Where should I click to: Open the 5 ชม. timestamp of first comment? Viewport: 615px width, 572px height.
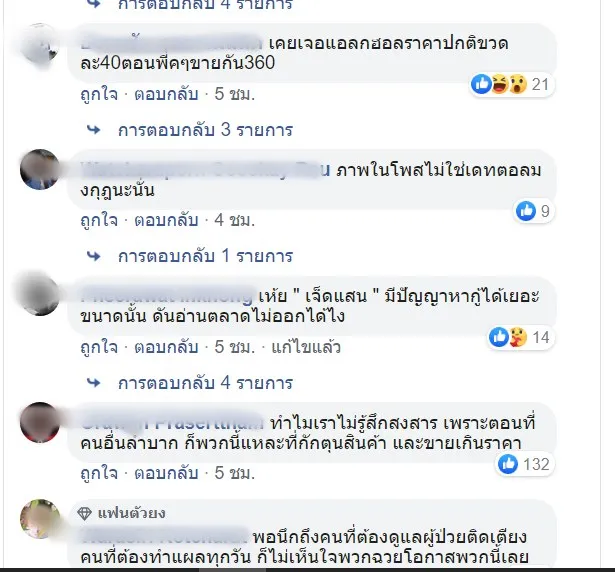[235, 94]
